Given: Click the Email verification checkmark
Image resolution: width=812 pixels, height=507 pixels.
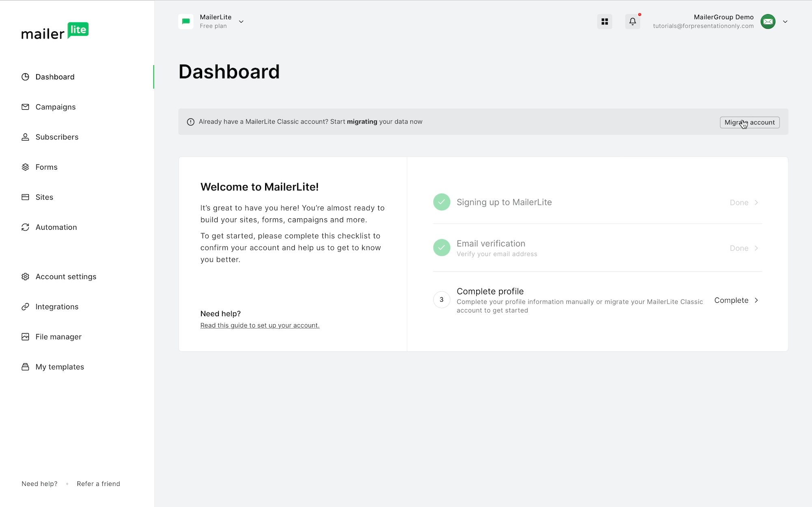Looking at the screenshot, I should (441, 248).
